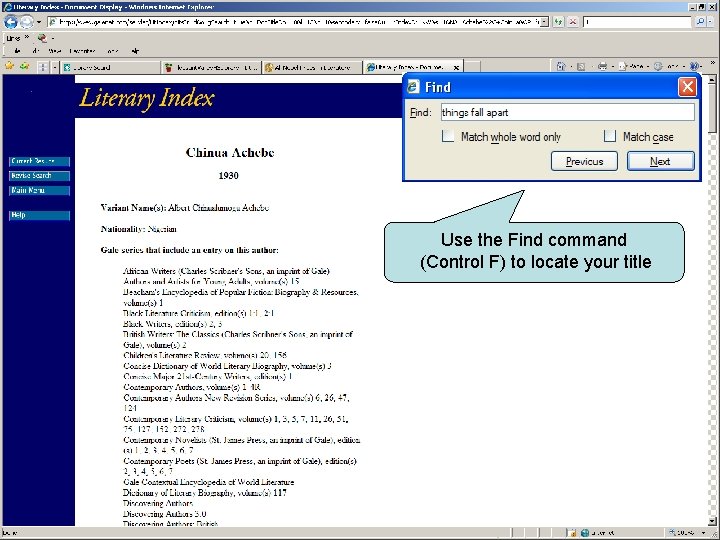The width and height of the screenshot is (720, 540).
Task: Enable Match whole word only checkbox
Action: click(x=448, y=136)
